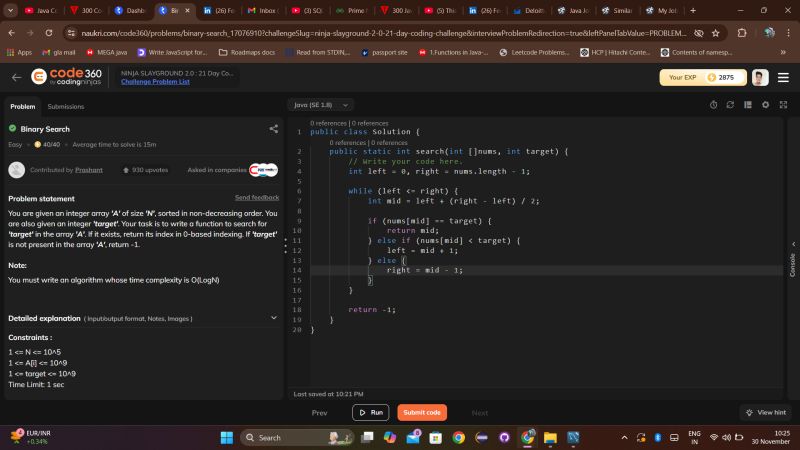This screenshot has width=800, height=450.
Task: Open the hamburger menu at top right
Action: [x=782, y=77]
